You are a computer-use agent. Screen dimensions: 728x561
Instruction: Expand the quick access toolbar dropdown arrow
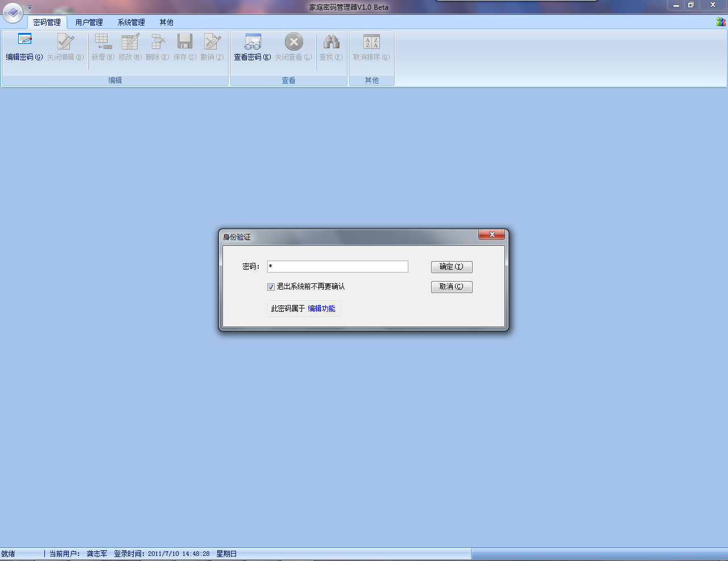coord(30,7)
